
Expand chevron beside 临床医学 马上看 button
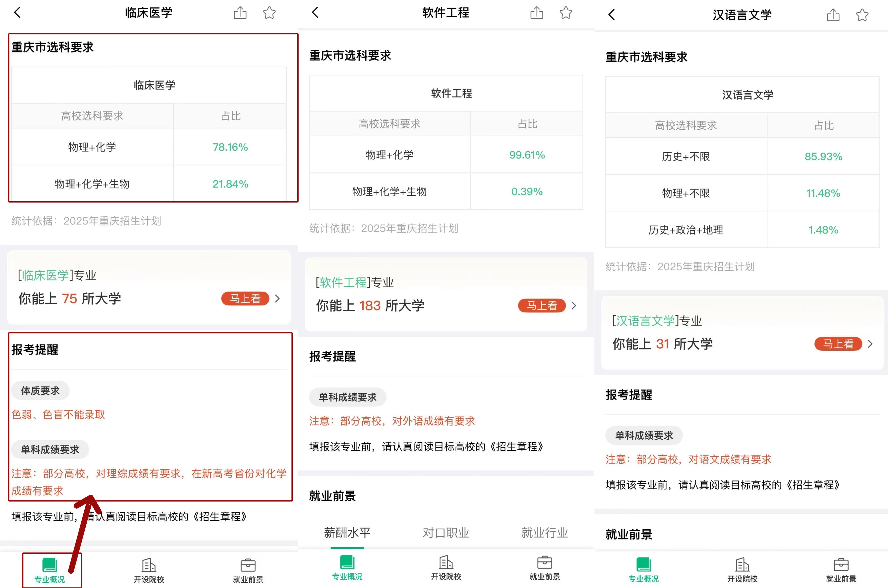click(277, 299)
